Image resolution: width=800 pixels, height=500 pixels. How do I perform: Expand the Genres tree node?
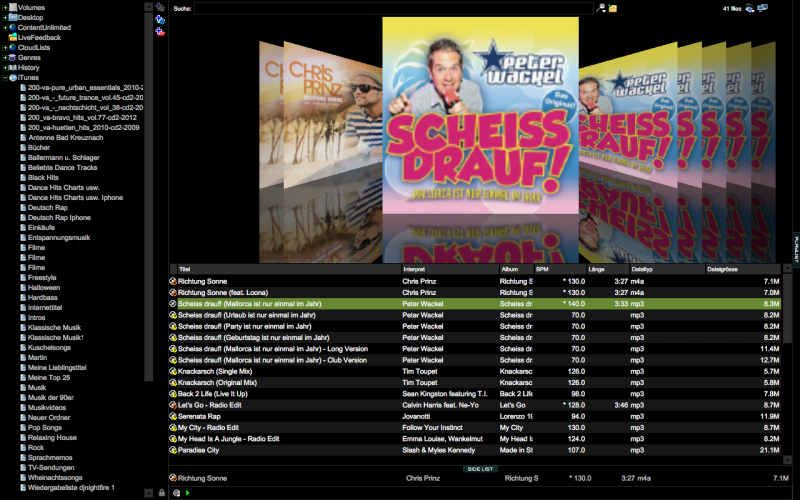[x=5, y=57]
